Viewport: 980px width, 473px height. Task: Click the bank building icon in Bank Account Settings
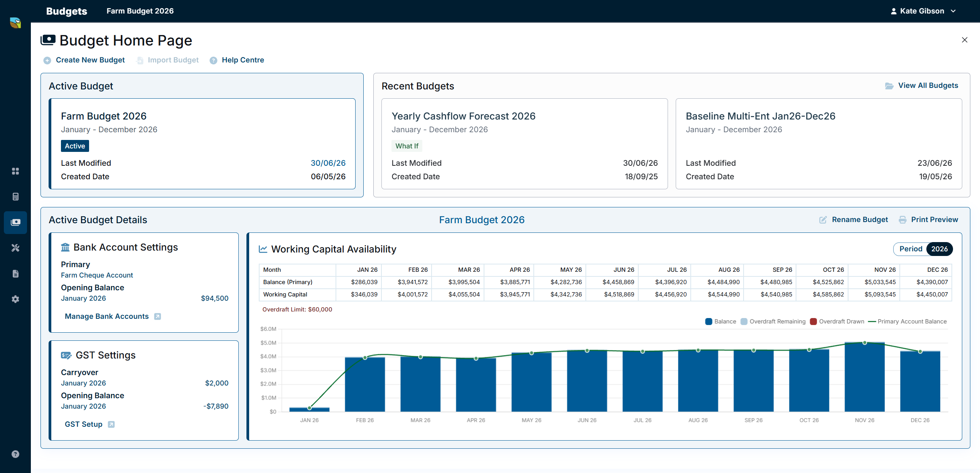[65, 247]
